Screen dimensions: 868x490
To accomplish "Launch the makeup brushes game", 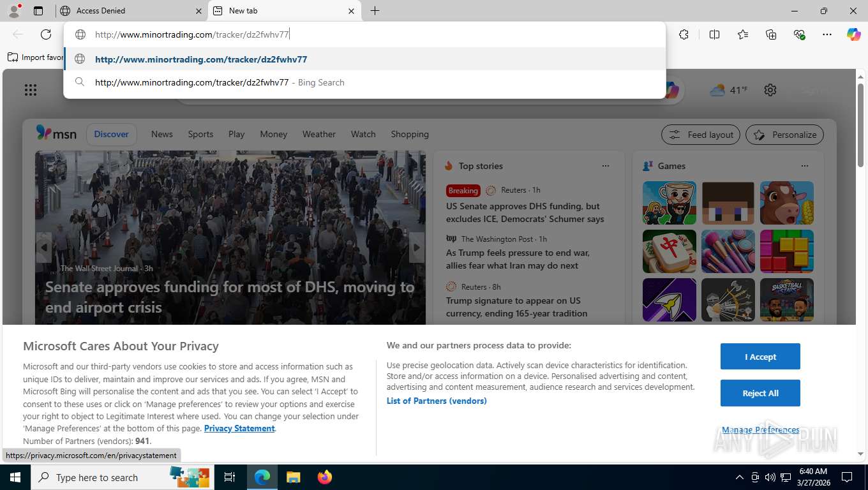I will tap(728, 251).
